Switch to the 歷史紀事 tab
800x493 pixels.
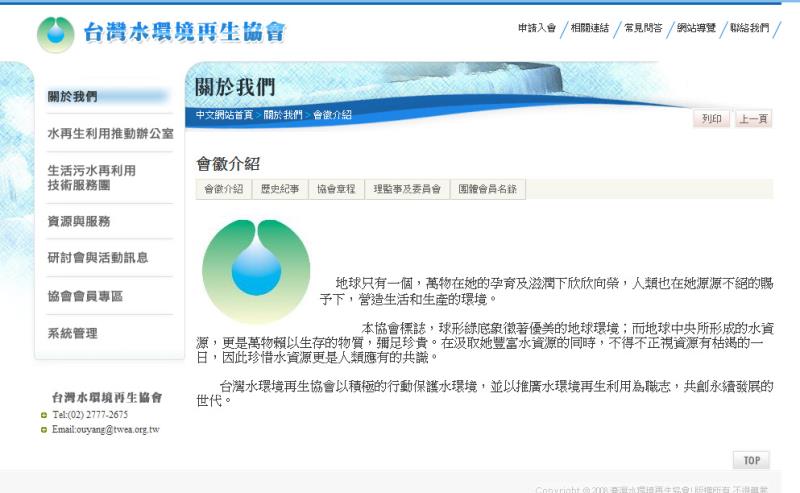pos(280,189)
